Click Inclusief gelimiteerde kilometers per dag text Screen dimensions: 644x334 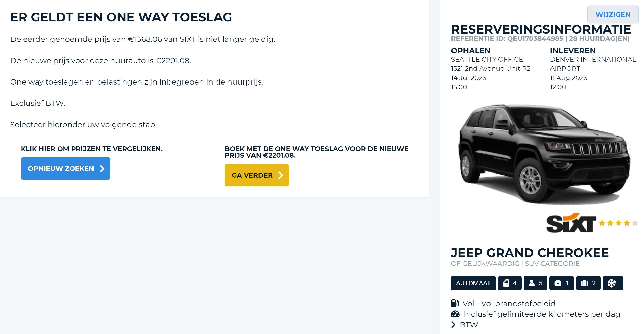[542, 314]
